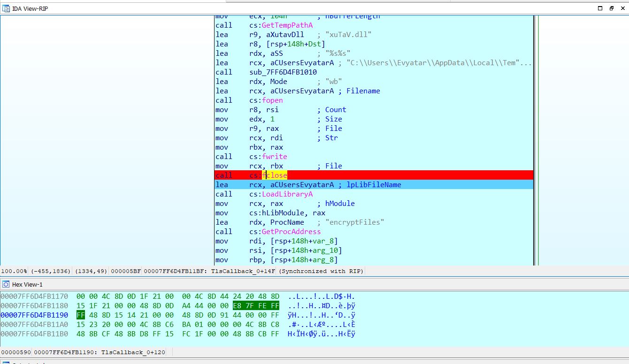This screenshot has height=364, width=629.
Task: Click the mov r8, rsi instruction
Action: pyautogui.click(x=247, y=110)
